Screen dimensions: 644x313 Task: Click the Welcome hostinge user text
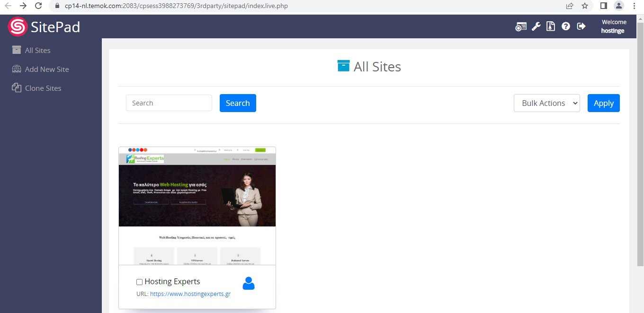tap(614, 26)
